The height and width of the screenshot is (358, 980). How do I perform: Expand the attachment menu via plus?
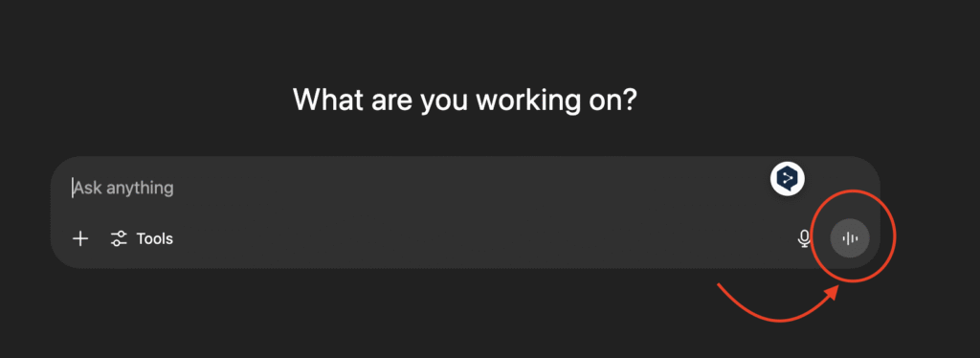(x=80, y=238)
